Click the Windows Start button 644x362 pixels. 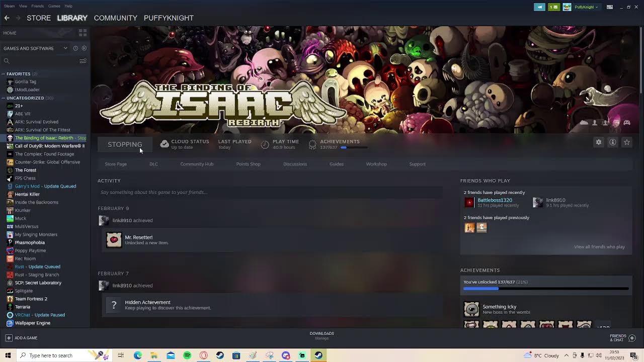coord(8,355)
